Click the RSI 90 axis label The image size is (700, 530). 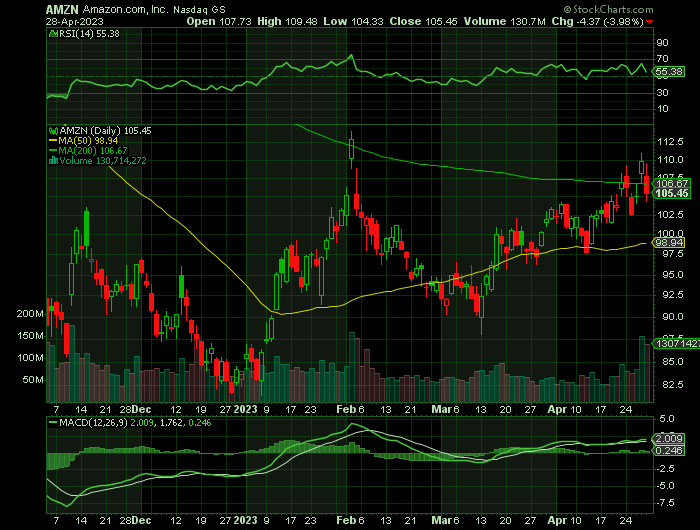pos(662,43)
